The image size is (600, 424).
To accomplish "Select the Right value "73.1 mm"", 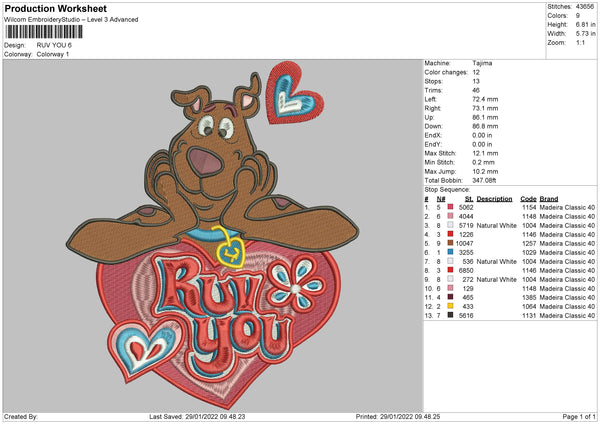I will 485,108.
